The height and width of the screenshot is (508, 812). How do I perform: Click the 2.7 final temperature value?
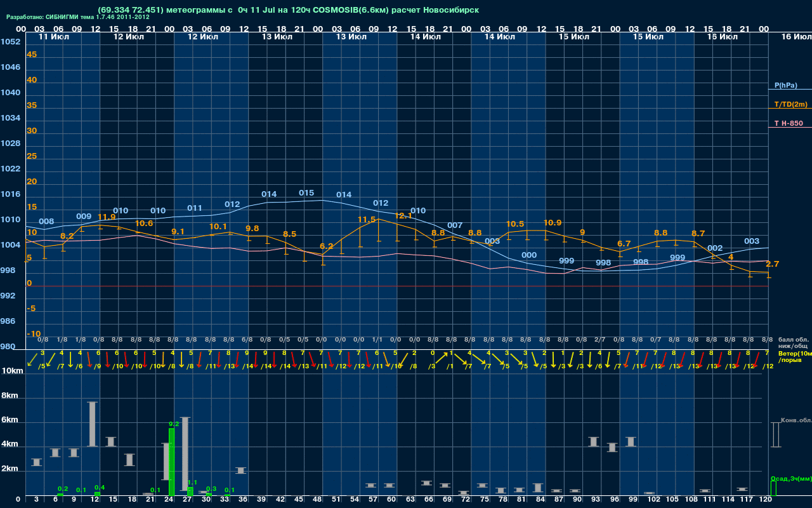click(x=773, y=264)
